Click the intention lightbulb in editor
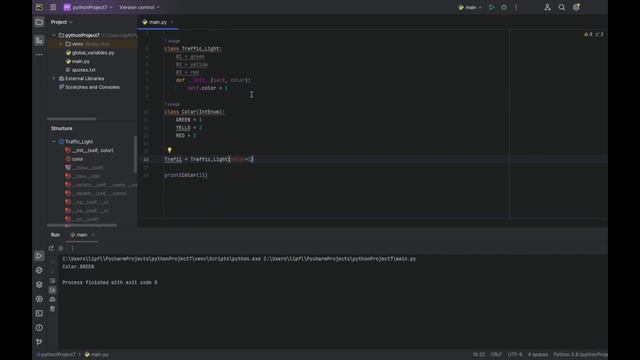 [x=169, y=151]
